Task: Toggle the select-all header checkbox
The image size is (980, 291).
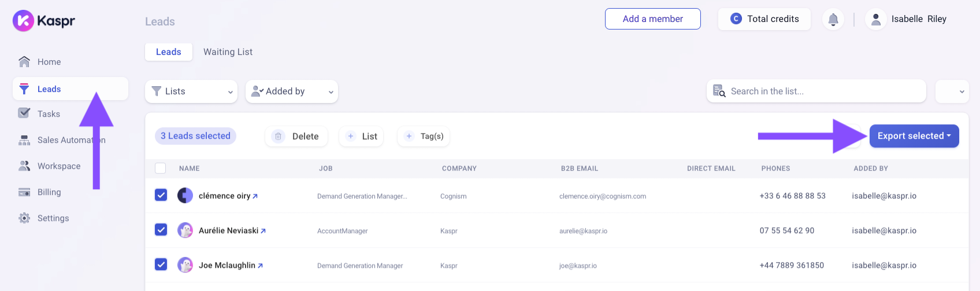Action: [x=161, y=168]
